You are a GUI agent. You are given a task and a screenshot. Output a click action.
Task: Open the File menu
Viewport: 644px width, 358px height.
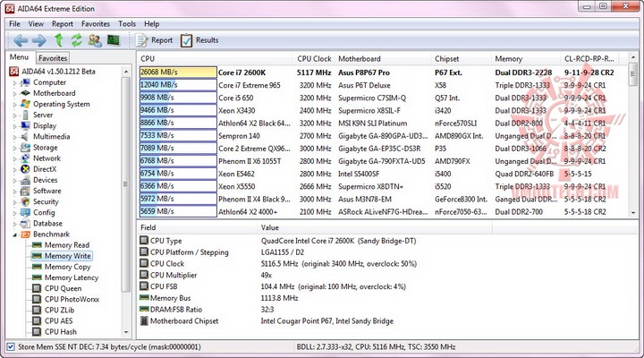(14, 24)
